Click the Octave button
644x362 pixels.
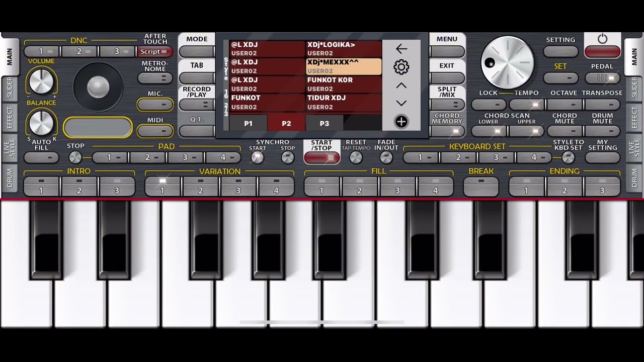tap(565, 105)
